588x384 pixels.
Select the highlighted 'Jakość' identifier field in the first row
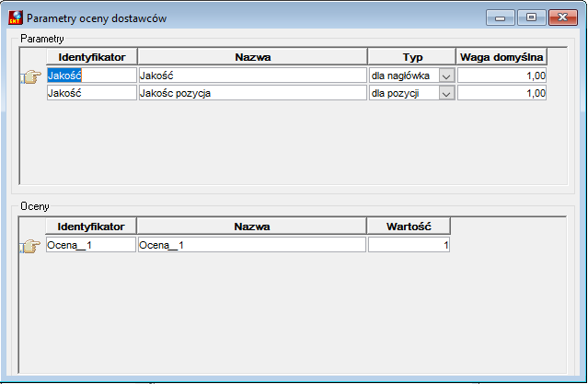pos(92,76)
